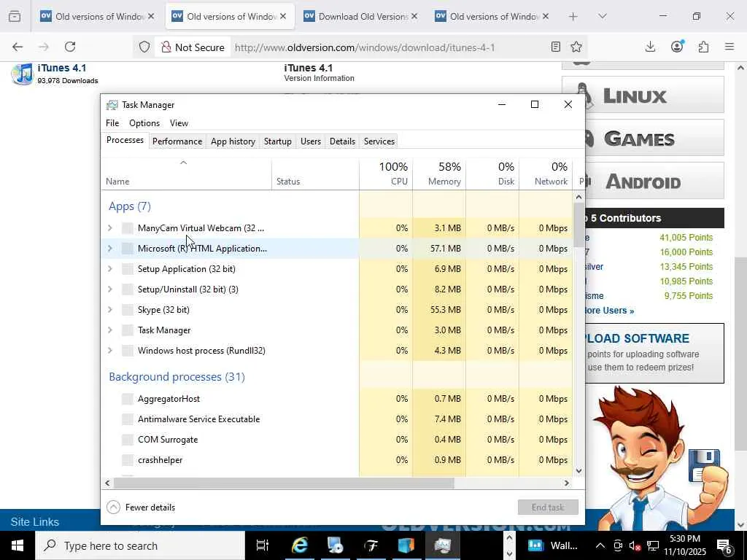Open Games category on website sidebar

(654, 139)
